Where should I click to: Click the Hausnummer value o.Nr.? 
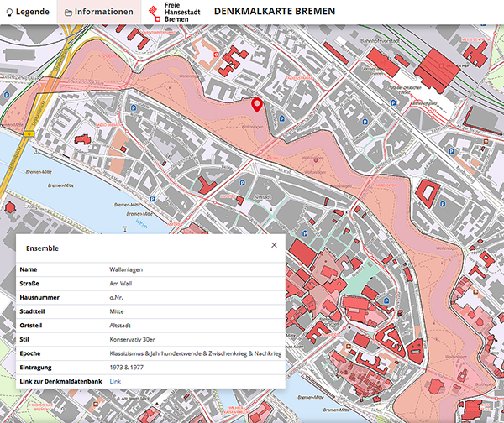[x=118, y=298]
